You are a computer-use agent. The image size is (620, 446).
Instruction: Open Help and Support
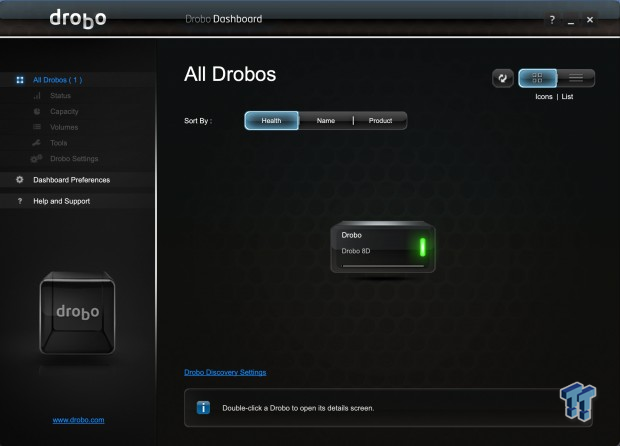78,201
